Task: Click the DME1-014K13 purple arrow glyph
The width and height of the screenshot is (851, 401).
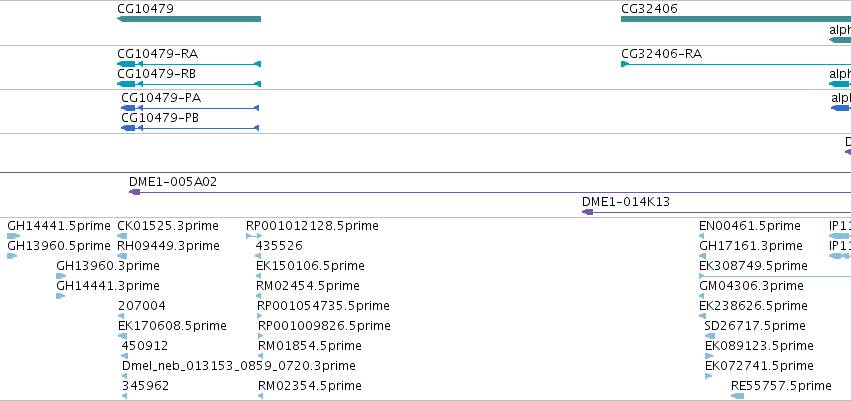Action: tap(716, 212)
